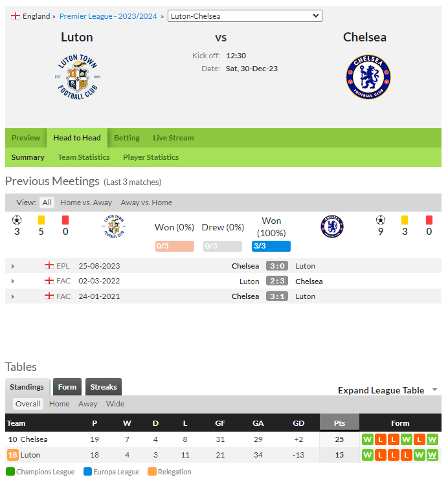Click Chelsea's yellow card icon
Screen dimensions: 448x486
pos(405,220)
